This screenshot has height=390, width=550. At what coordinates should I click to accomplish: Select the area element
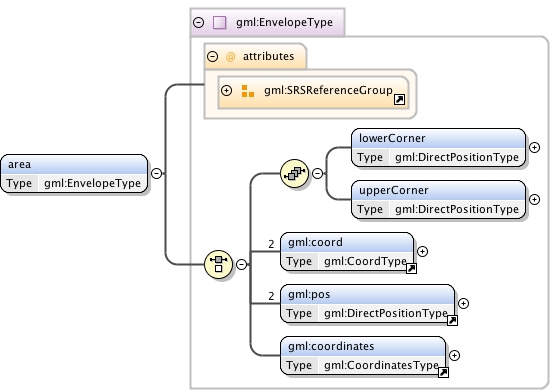coord(74,174)
